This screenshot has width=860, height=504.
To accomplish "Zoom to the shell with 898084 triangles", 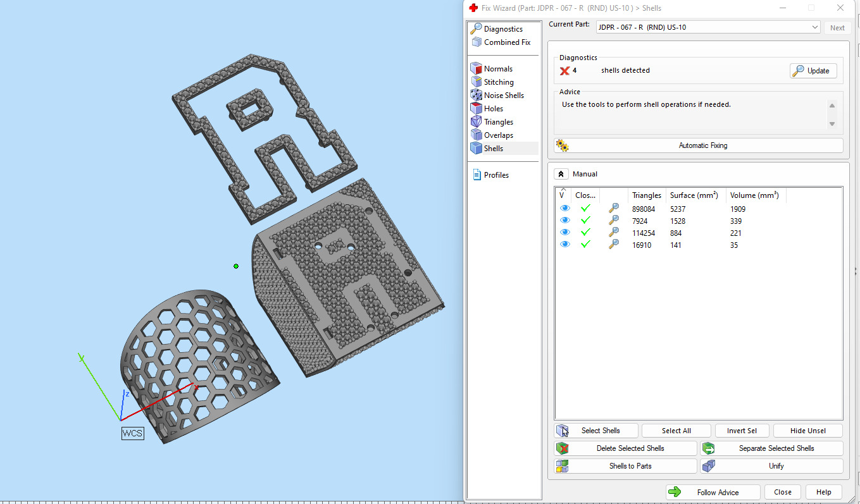I will click(x=614, y=209).
